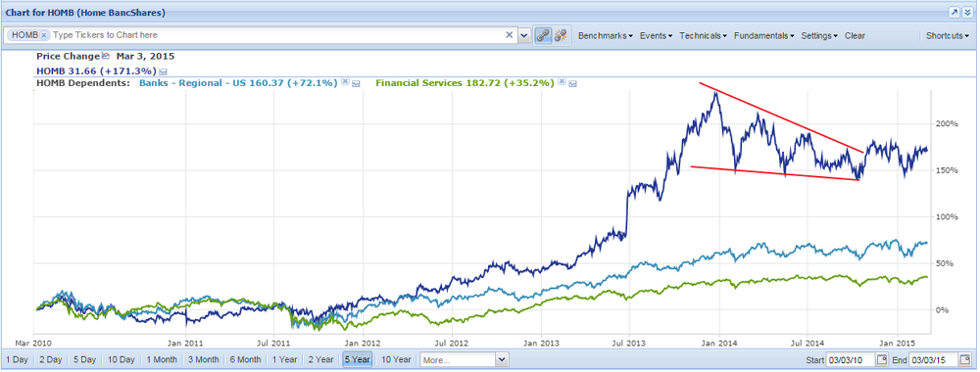Open the Fundamentals menu

click(763, 35)
